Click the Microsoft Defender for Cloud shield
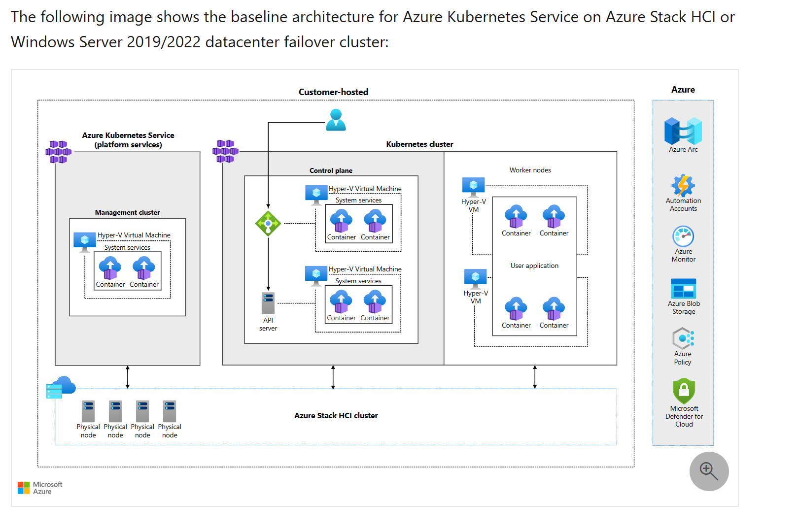798x532 pixels. click(x=684, y=391)
